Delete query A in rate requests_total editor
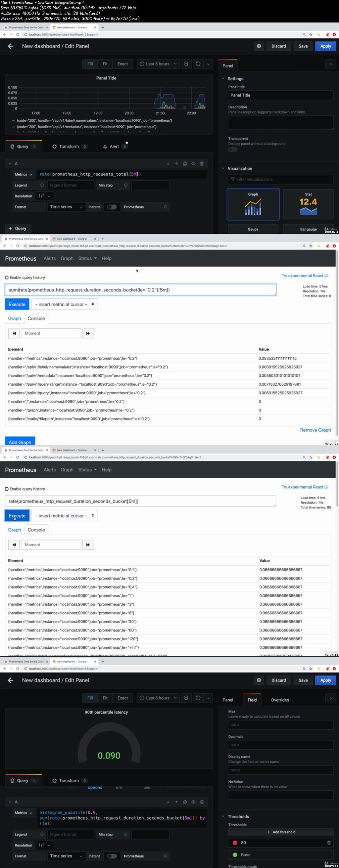 (202, 164)
